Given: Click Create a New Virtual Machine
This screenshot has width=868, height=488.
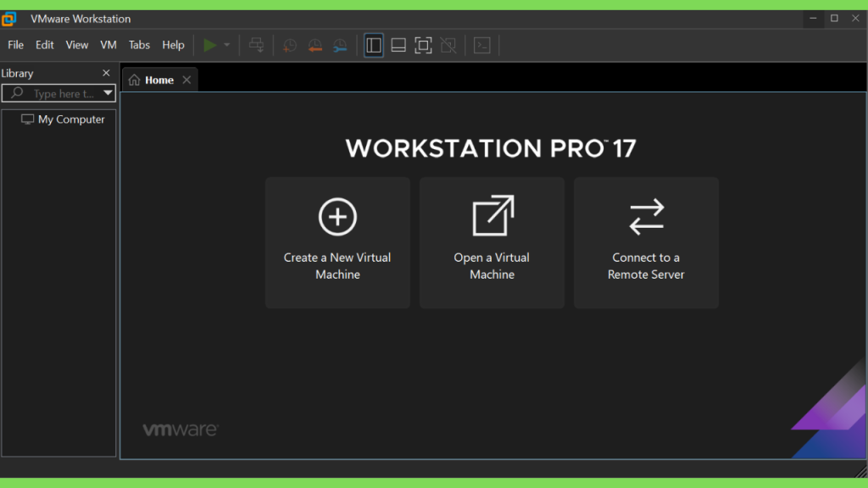Looking at the screenshot, I should pyautogui.click(x=337, y=243).
